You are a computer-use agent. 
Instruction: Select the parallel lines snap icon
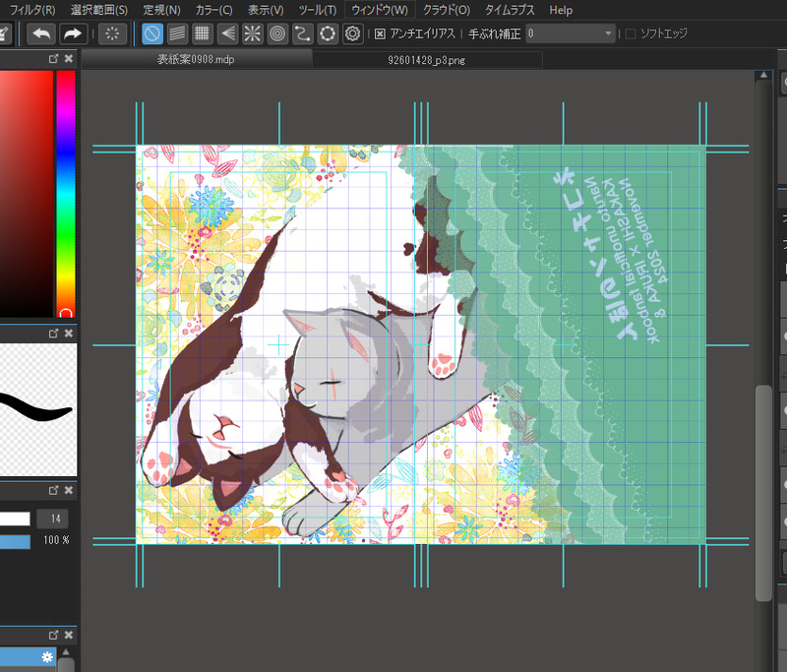(x=177, y=34)
